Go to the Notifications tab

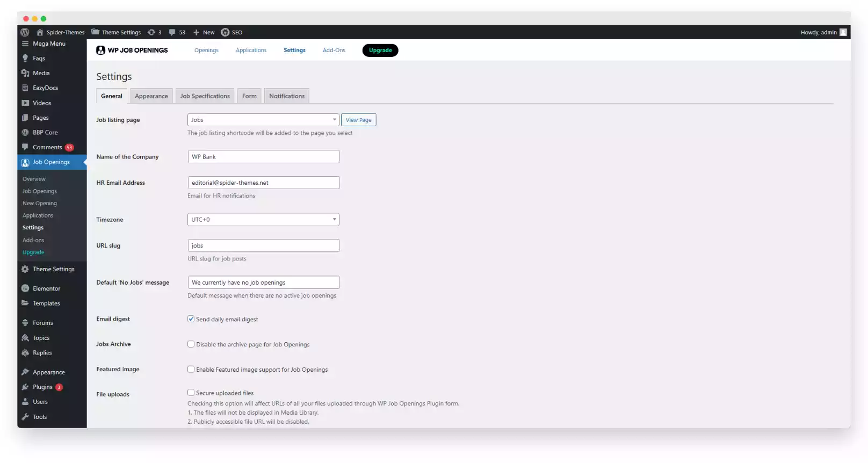[287, 96]
